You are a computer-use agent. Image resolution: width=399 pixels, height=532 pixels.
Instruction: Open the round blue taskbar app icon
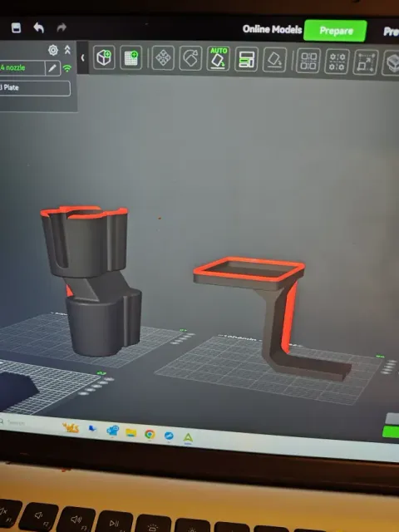click(x=169, y=436)
